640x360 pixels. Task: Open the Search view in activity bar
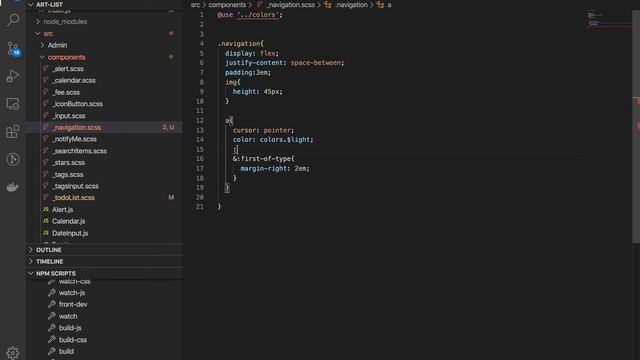13,20
